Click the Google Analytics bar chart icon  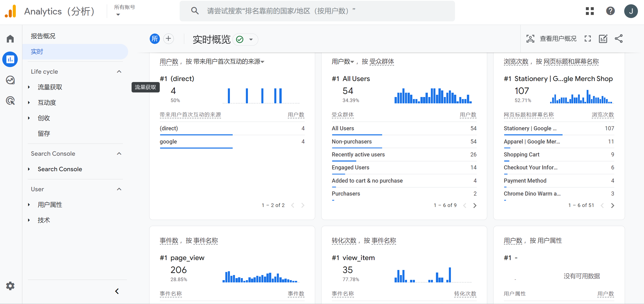click(11, 59)
